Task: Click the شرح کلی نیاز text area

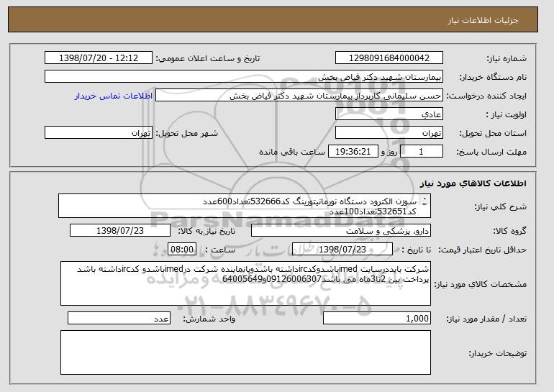Action: coord(245,206)
